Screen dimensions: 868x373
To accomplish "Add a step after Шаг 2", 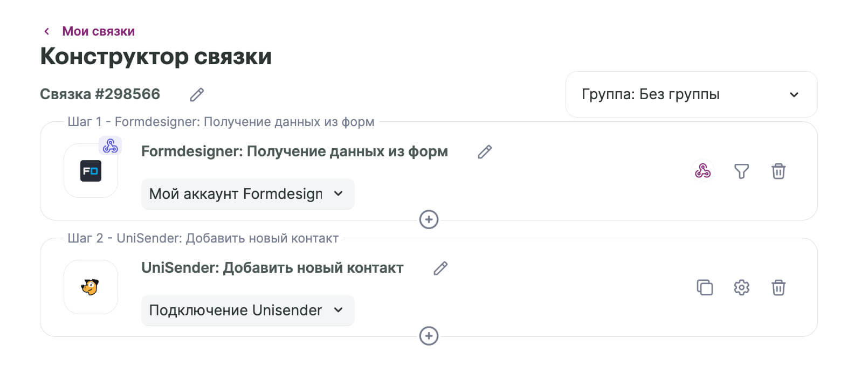I will click(x=429, y=336).
